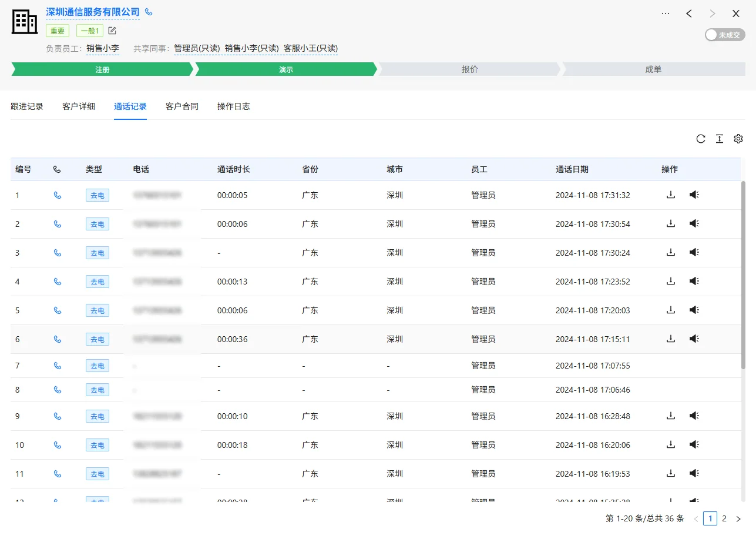Go to next page arrow in pagination
The height and width of the screenshot is (549, 756).
click(x=738, y=518)
